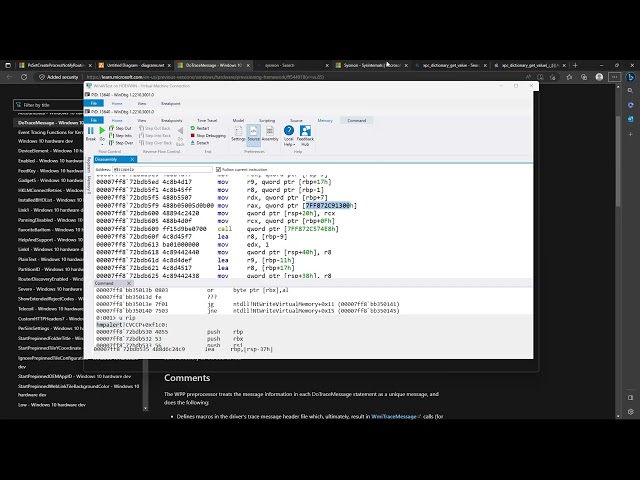Switch to the Untitled Diagram browser tab
Image resolution: width=640 pixels, height=480 pixels.
135,65
